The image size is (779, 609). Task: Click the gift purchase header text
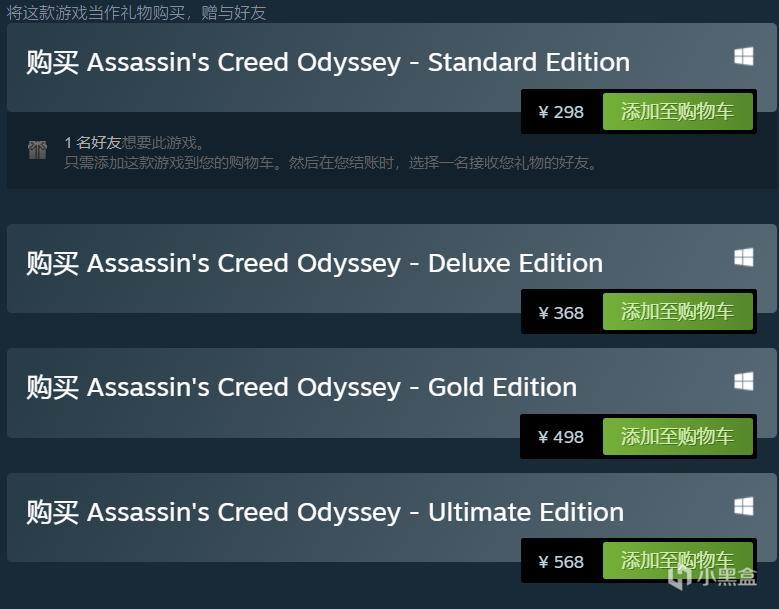pyautogui.click(x=137, y=12)
